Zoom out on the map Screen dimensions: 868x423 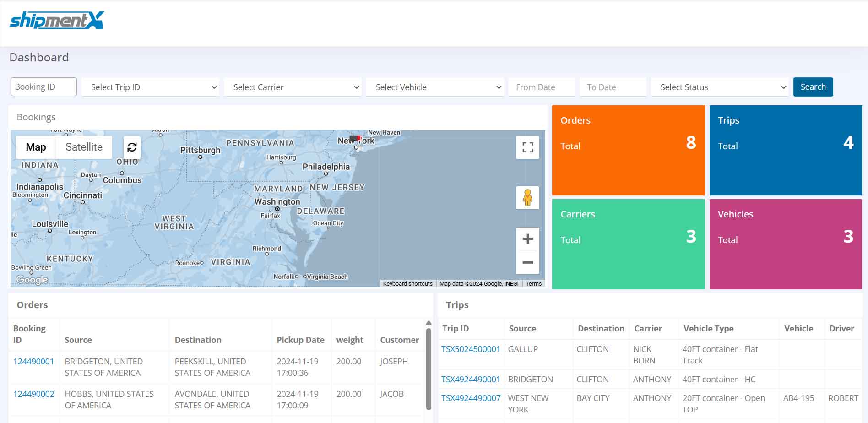(527, 262)
